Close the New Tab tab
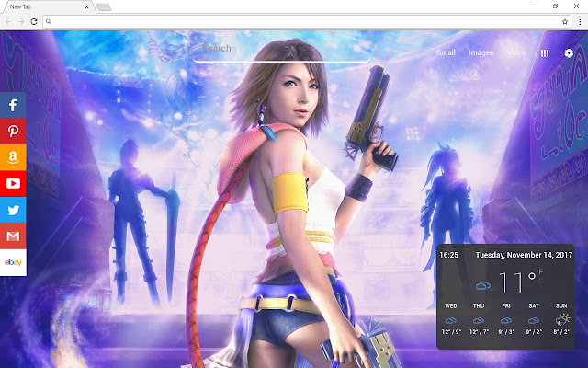Viewport: 588px width, 368px height. pos(87,6)
